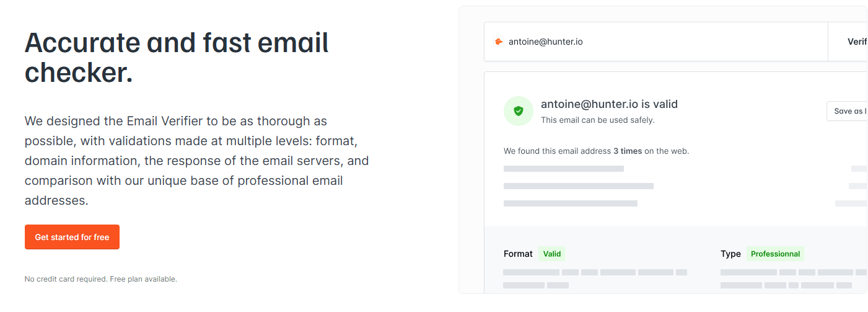The image size is (868, 312).
Task: Click the Verify button beside email field
Action: pos(857,42)
